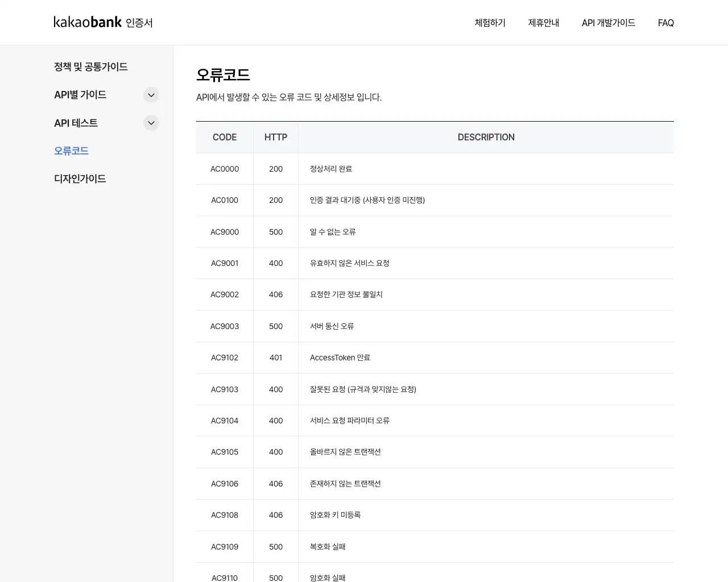Click the AccessToken 만료 description
This screenshot has width=728, height=582.
point(340,357)
